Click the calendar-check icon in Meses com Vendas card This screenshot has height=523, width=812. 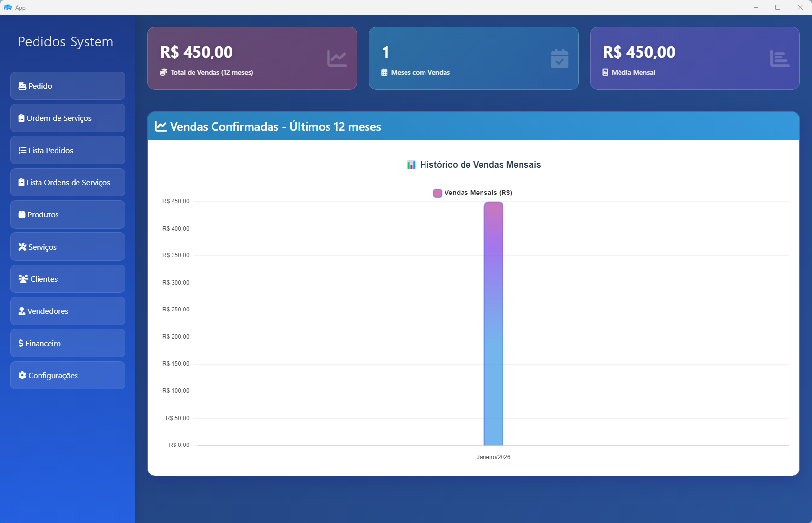pyautogui.click(x=559, y=58)
